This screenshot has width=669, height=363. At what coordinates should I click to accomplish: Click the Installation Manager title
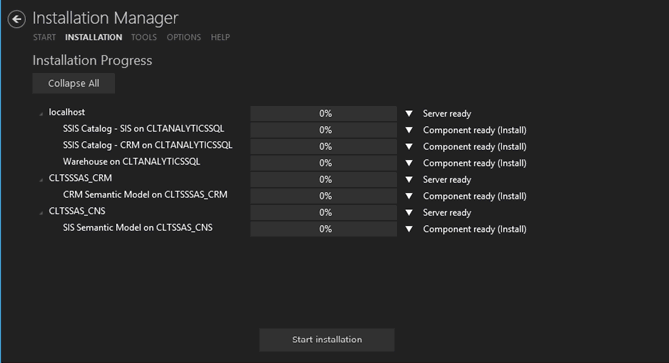click(105, 18)
